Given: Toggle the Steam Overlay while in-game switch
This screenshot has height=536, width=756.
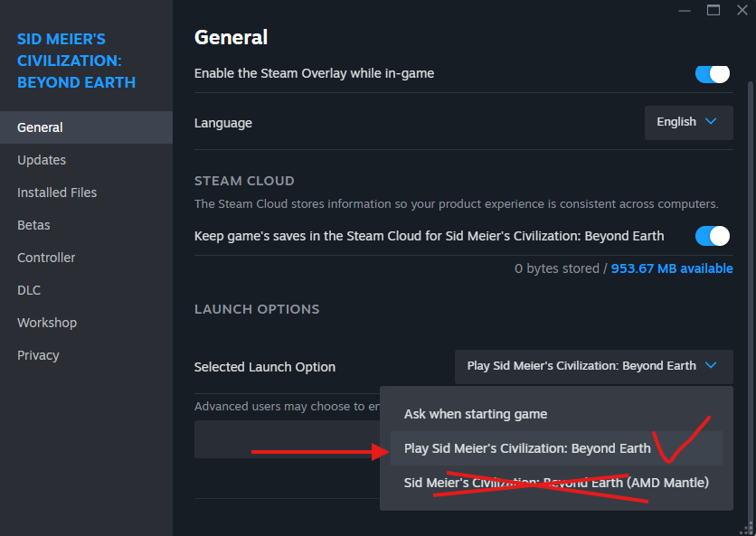Looking at the screenshot, I should 713,74.
